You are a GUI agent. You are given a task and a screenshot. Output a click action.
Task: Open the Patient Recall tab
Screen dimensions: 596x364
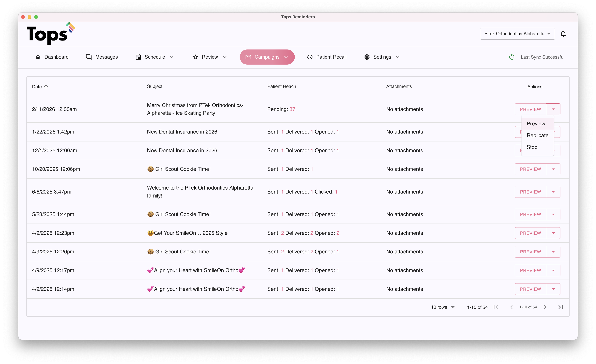[327, 57]
